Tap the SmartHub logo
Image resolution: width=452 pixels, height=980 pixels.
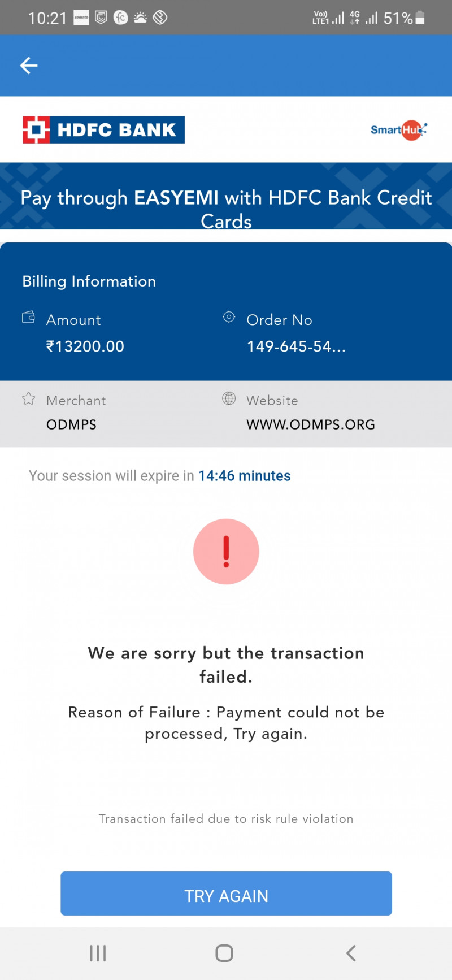click(x=398, y=130)
